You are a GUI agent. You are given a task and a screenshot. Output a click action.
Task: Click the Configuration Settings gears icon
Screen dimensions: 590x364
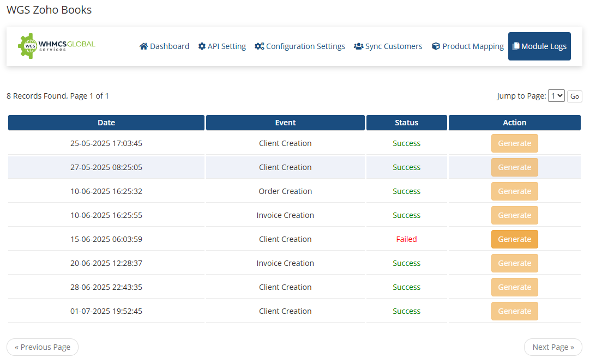260,46
